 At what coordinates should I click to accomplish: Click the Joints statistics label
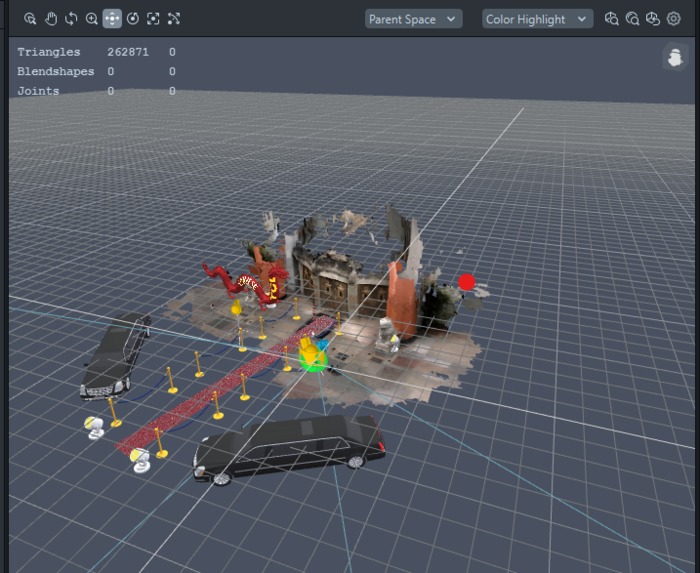(x=38, y=91)
